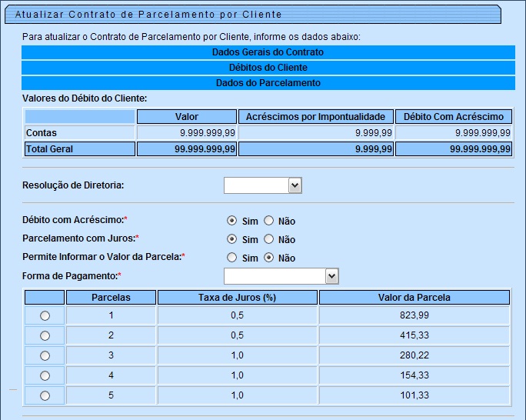526x420 pixels.
Task: Open the Forma de Pagamento dropdown
Action: click(x=281, y=276)
